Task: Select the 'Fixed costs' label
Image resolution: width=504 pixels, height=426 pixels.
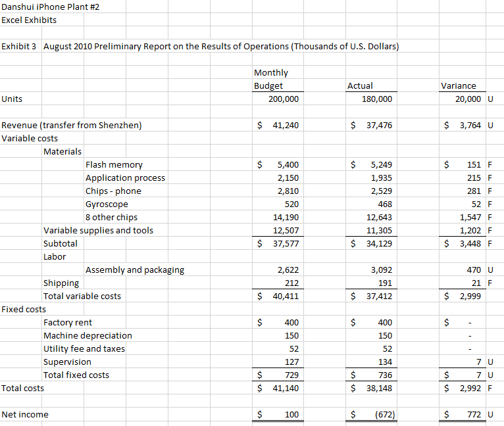Action: [24, 310]
